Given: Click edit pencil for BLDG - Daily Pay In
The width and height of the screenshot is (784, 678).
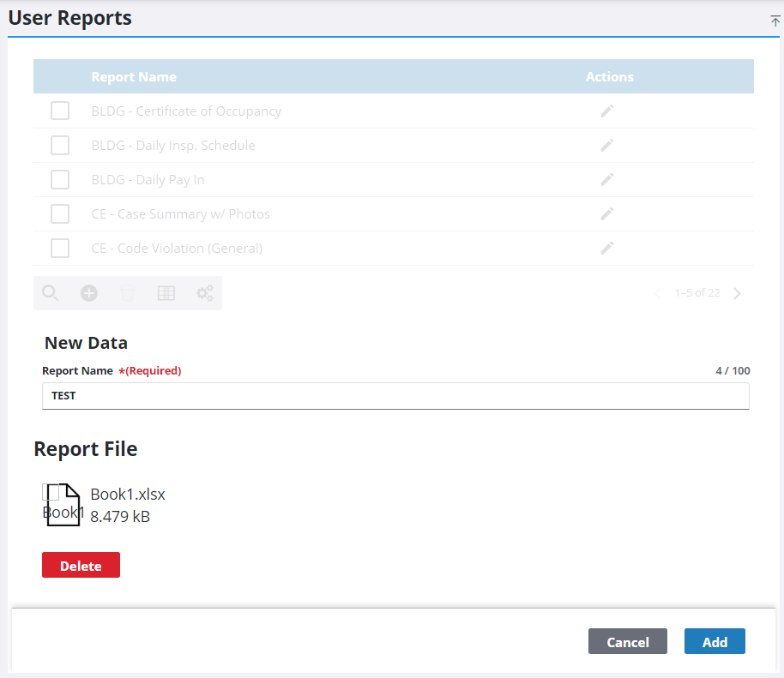Looking at the screenshot, I should pyautogui.click(x=607, y=180).
